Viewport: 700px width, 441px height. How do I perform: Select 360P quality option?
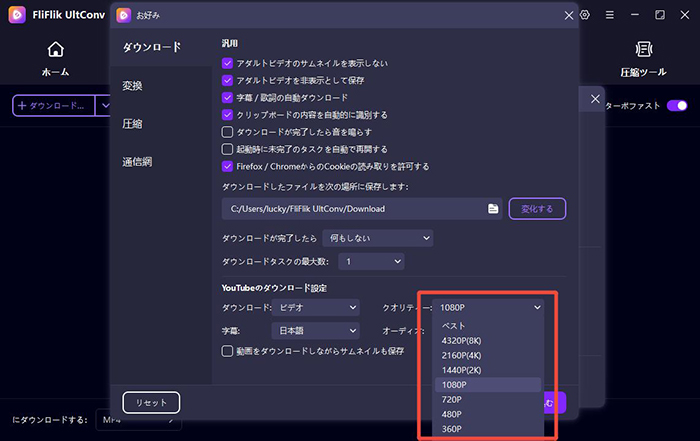488,429
